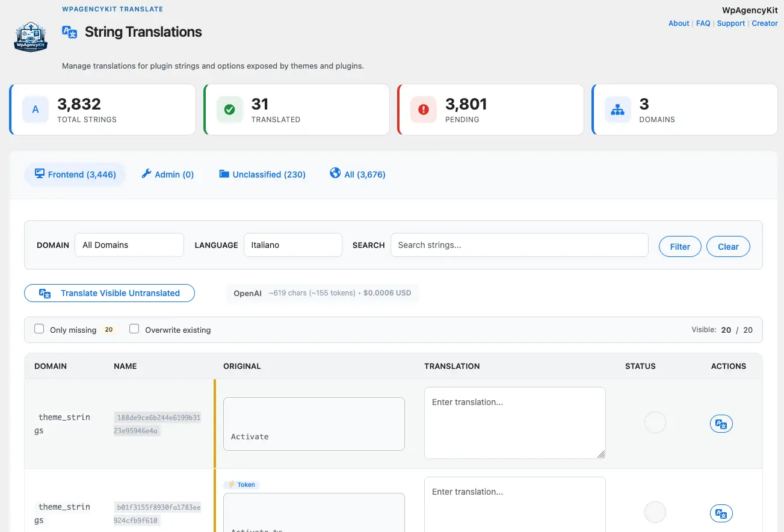
Task: Open the Creator link
Action: coord(765,23)
